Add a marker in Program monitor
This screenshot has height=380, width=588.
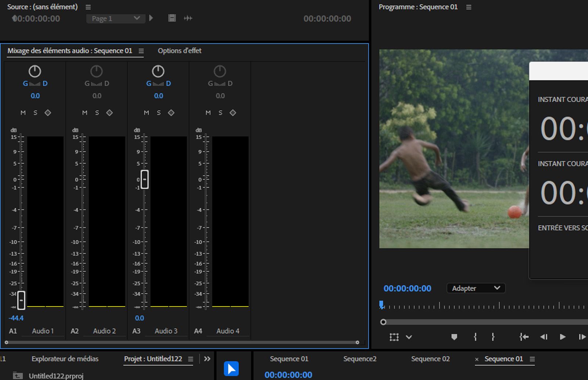pyautogui.click(x=454, y=337)
